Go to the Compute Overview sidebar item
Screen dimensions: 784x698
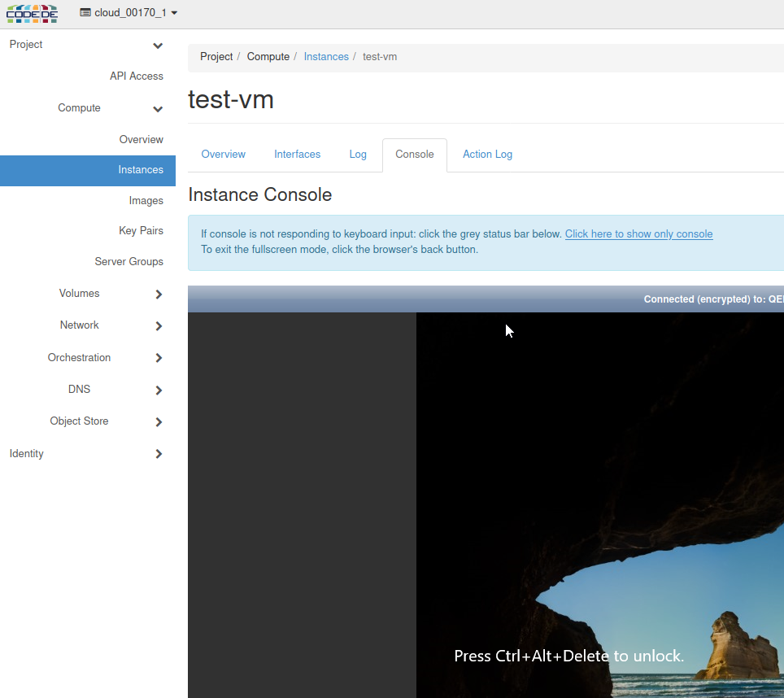point(141,139)
